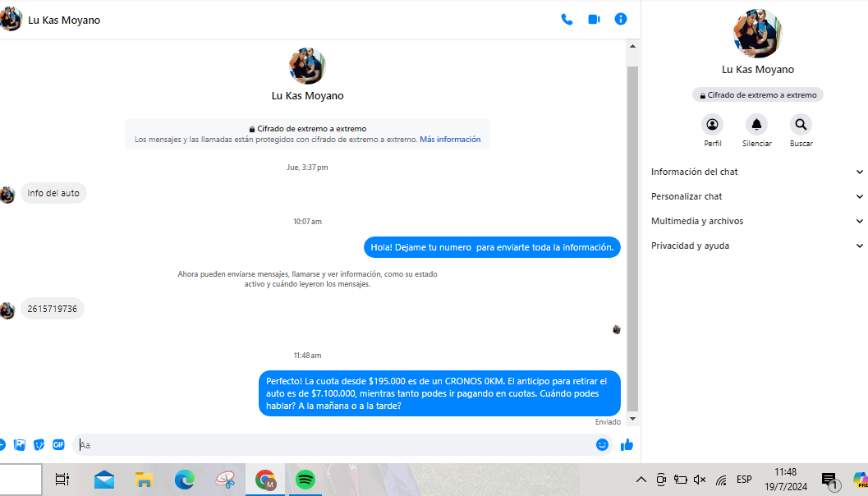
Task: Click Lu Kas Moyano avatar in chat header
Action: click(11, 20)
